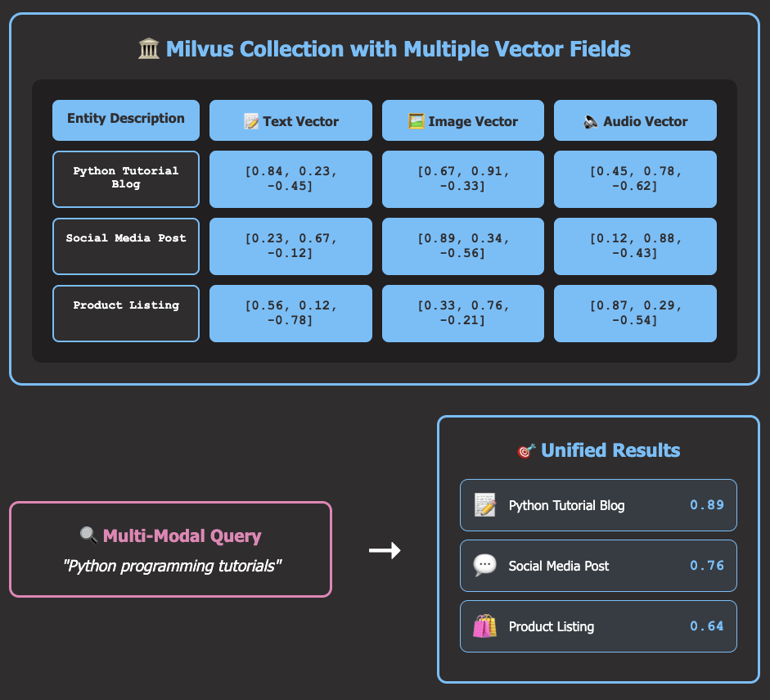This screenshot has width=770, height=700.
Task: Click the shopping bags icon for Product Listing
Action: [x=485, y=626]
